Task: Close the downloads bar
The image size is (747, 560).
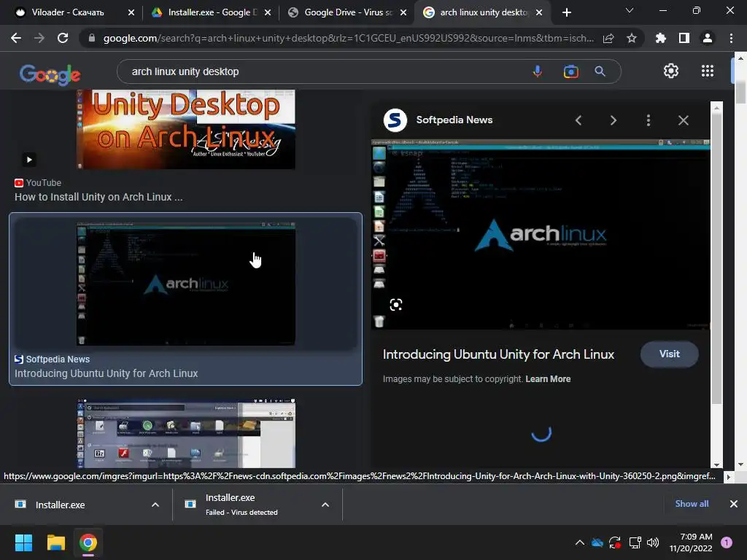Action: pos(734,504)
